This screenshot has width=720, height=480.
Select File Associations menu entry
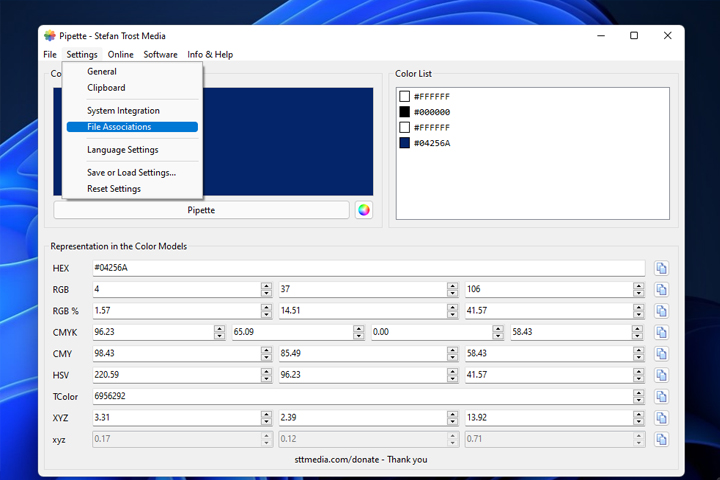pyautogui.click(x=132, y=127)
